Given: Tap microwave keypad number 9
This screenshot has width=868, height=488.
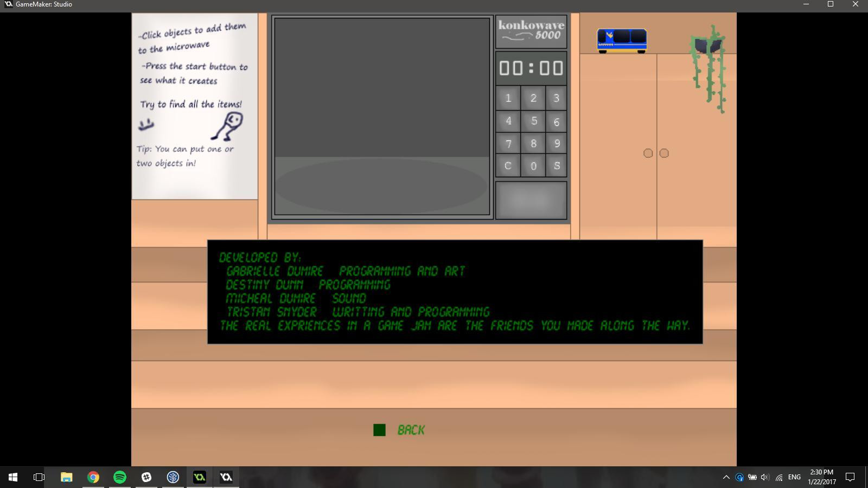Looking at the screenshot, I should pos(556,144).
